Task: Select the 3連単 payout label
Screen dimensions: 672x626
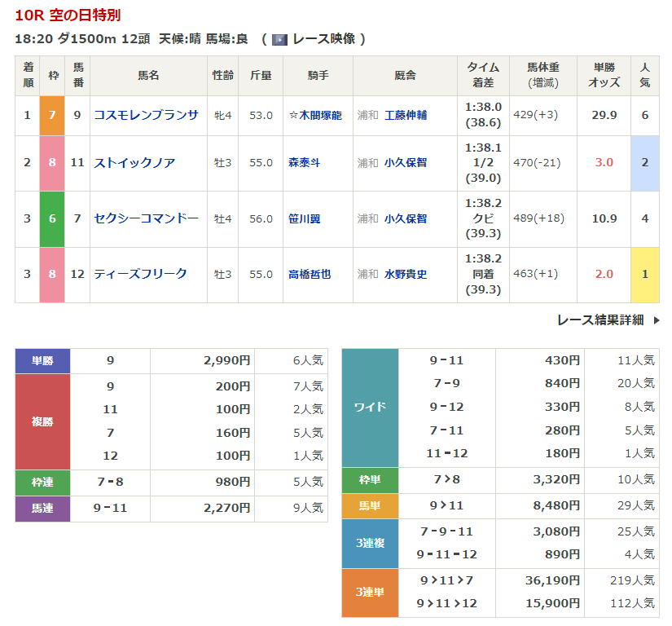Action: [x=370, y=592]
